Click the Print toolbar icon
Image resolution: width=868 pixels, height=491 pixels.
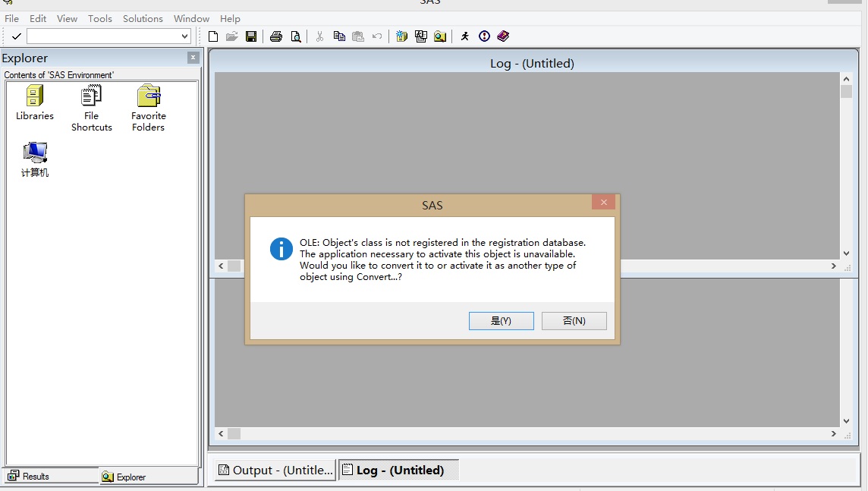pyautogui.click(x=275, y=36)
